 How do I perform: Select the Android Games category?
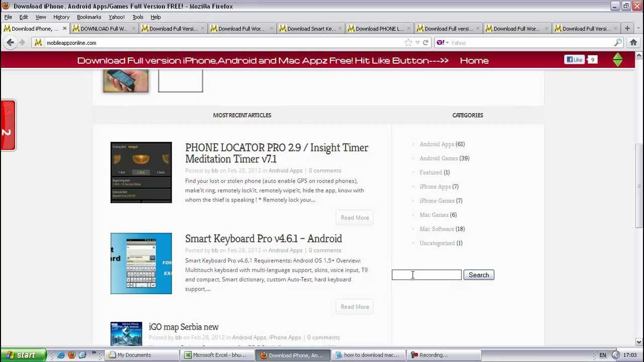(439, 158)
